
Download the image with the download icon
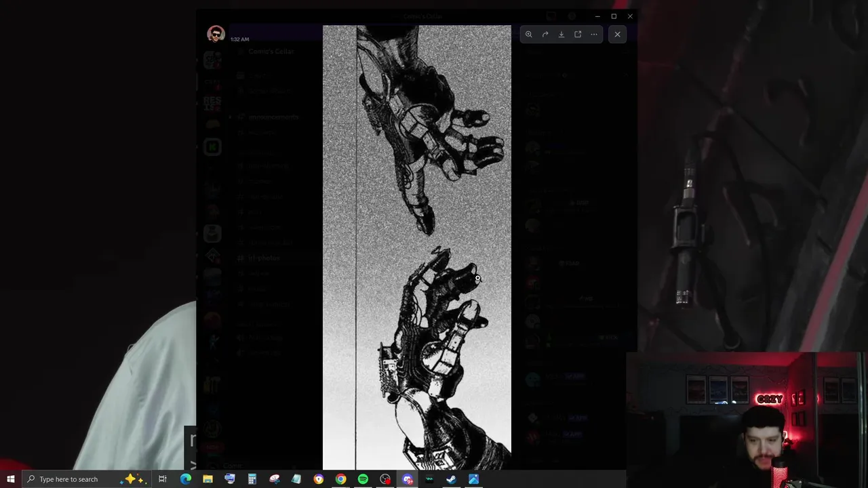click(561, 35)
